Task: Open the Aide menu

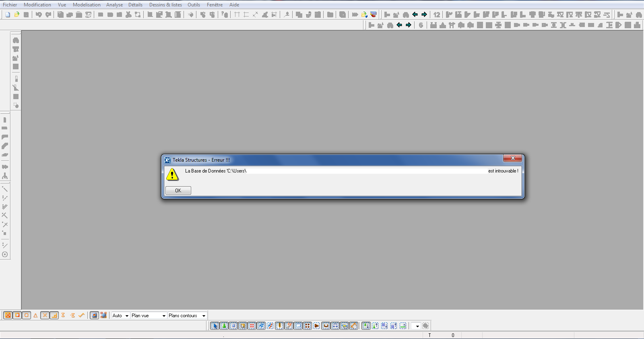Action: pos(234,5)
